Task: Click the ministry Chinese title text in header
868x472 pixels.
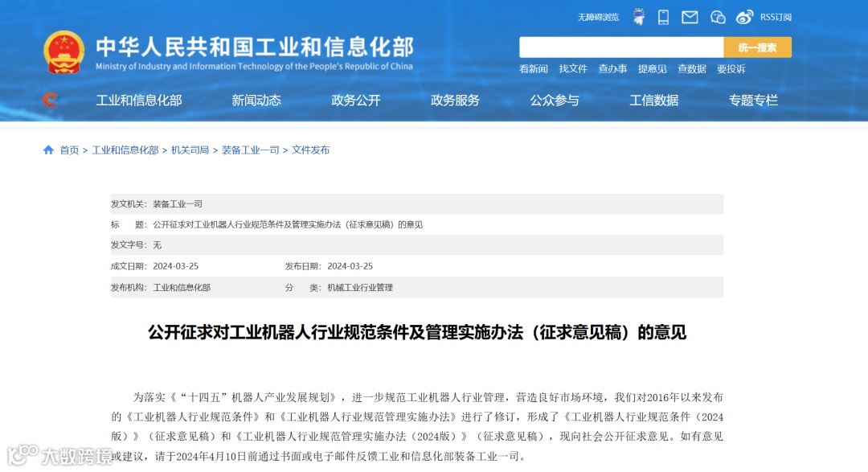Action: click(x=255, y=47)
